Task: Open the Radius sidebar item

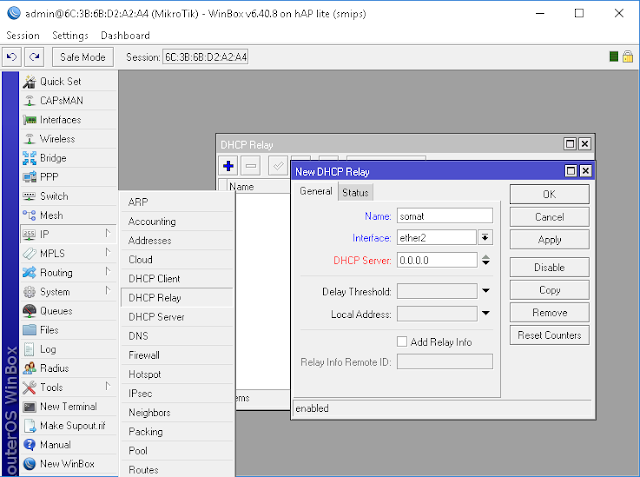Action: click(x=69, y=368)
